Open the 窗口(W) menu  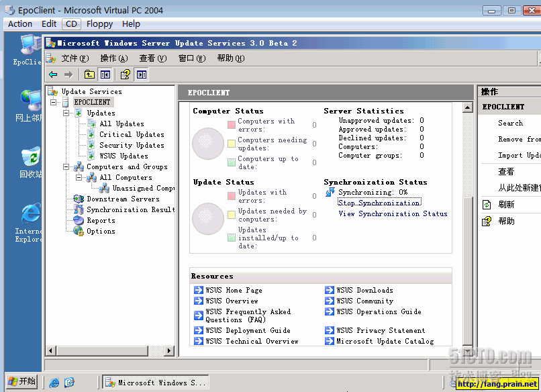pyautogui.click(x=192, y=58)
